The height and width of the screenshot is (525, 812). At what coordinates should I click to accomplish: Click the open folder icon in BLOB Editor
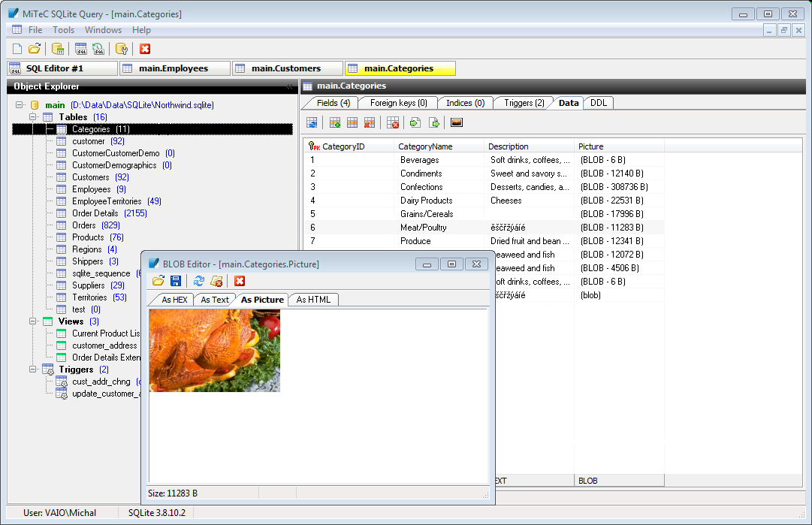pos(158,281)
